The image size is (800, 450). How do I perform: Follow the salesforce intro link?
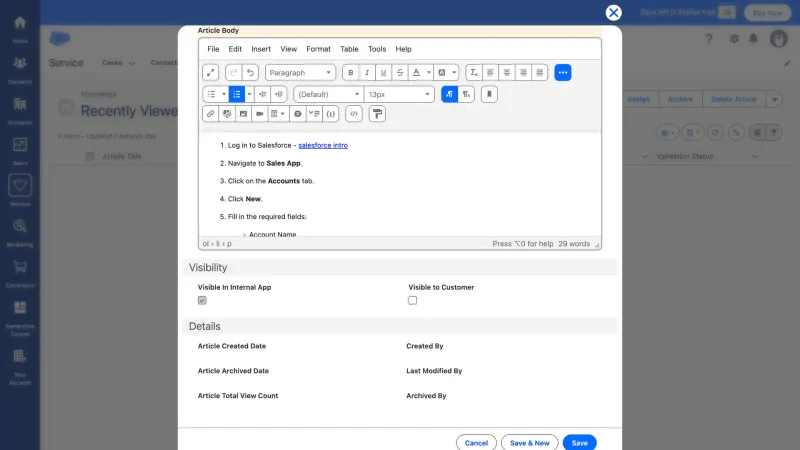click(323, 145)
